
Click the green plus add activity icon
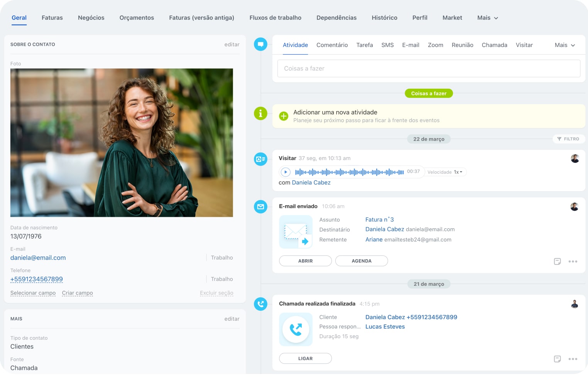pos(284,116)
